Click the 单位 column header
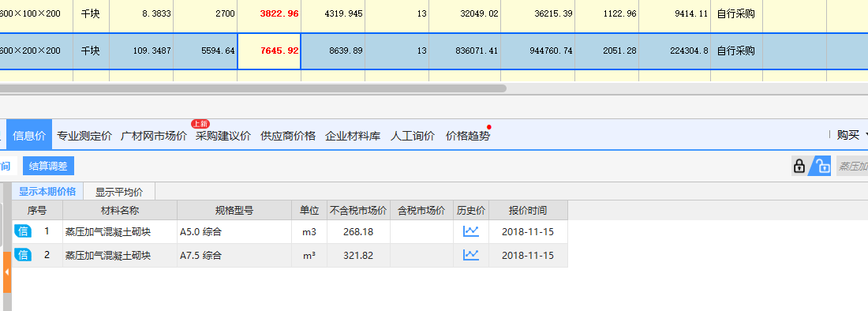 [x=309, y=210]
